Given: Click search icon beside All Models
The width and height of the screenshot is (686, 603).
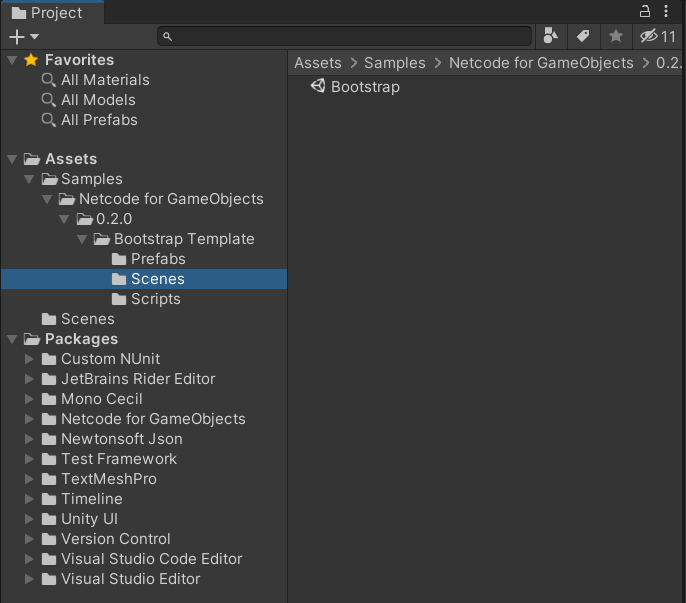Looking at the screenshot, I should point(49,100).
